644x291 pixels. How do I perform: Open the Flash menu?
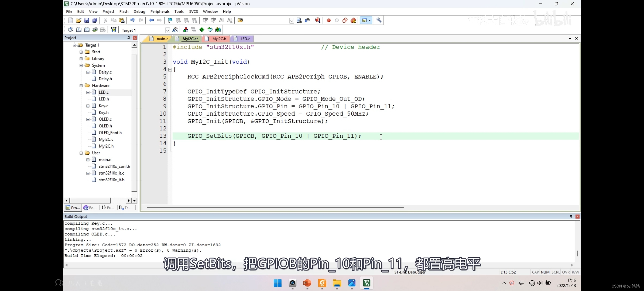[124, 12]
